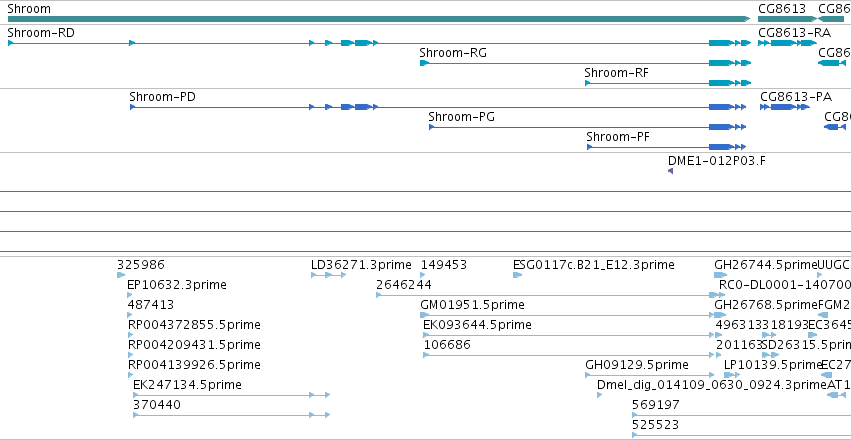
Task: Select the Shroom-RD transcript label
Action: point(41,33)
